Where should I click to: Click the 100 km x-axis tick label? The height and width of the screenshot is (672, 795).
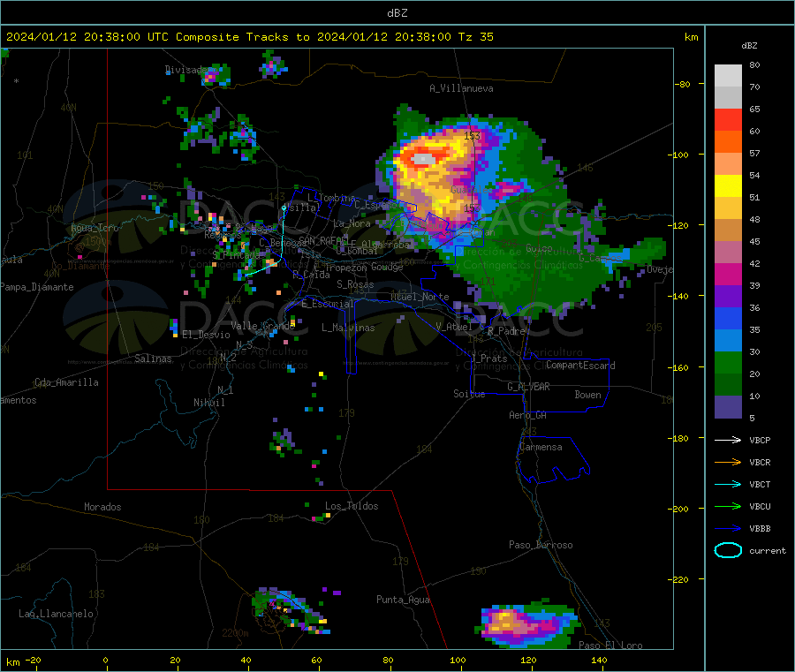[458, 660]
